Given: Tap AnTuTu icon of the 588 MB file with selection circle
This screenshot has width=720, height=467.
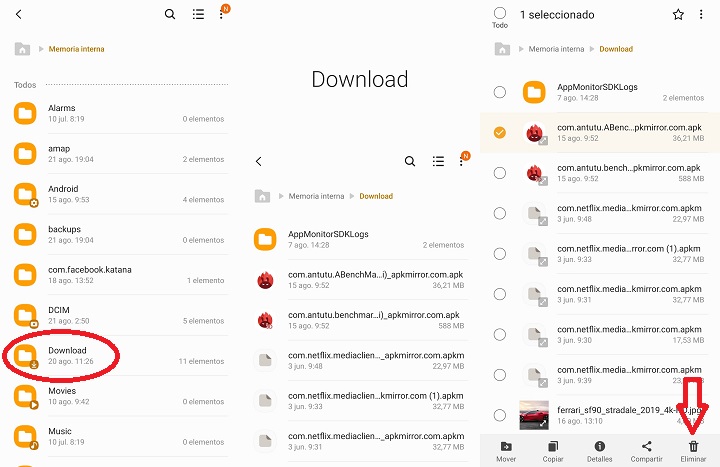Looking at the screenshot, I should click(535, 174).
